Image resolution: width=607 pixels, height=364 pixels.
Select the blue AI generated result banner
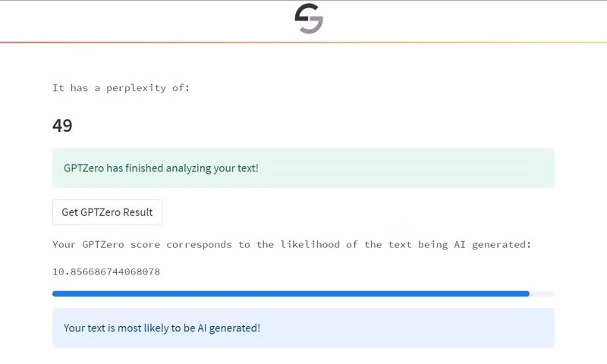coord(303,328)
